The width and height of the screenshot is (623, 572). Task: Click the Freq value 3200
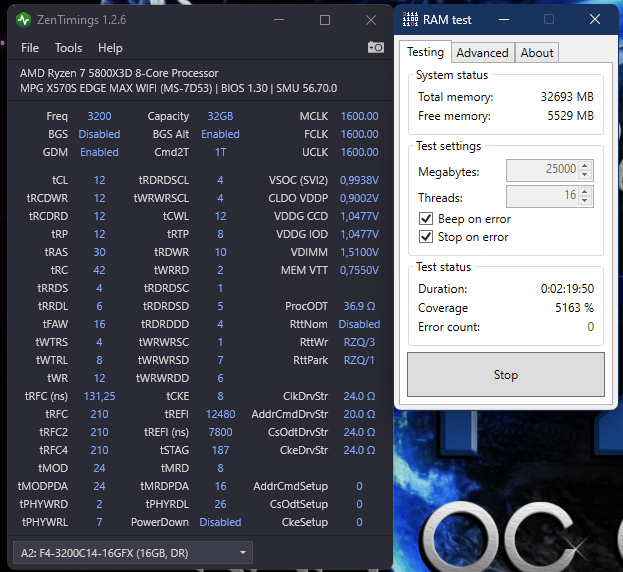pyautogui.click(x=99, y=116)
